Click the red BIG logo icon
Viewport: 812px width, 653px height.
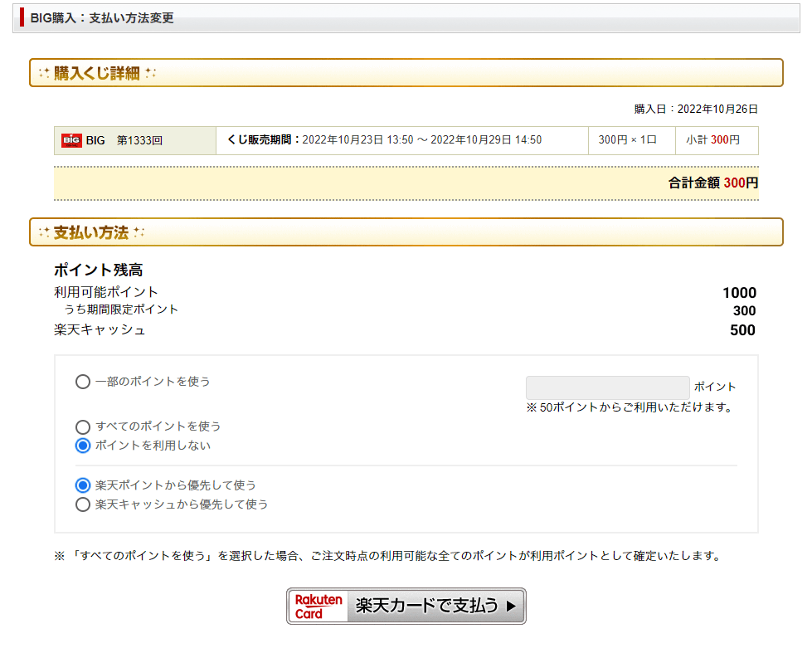click(71, 140)
